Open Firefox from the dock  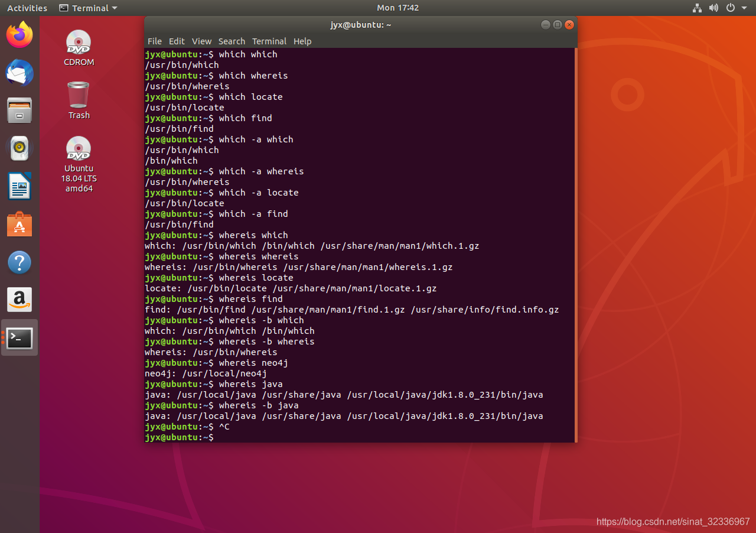click(19, 35)
